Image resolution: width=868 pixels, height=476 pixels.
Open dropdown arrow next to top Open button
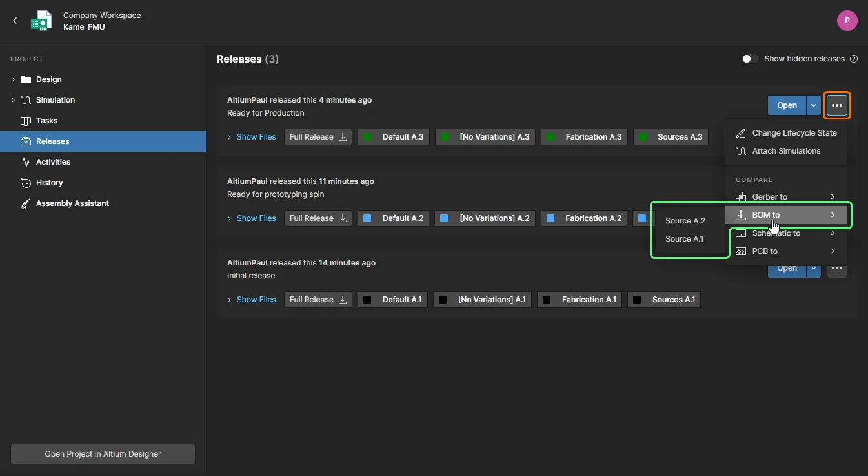click(x=814, y=105)
